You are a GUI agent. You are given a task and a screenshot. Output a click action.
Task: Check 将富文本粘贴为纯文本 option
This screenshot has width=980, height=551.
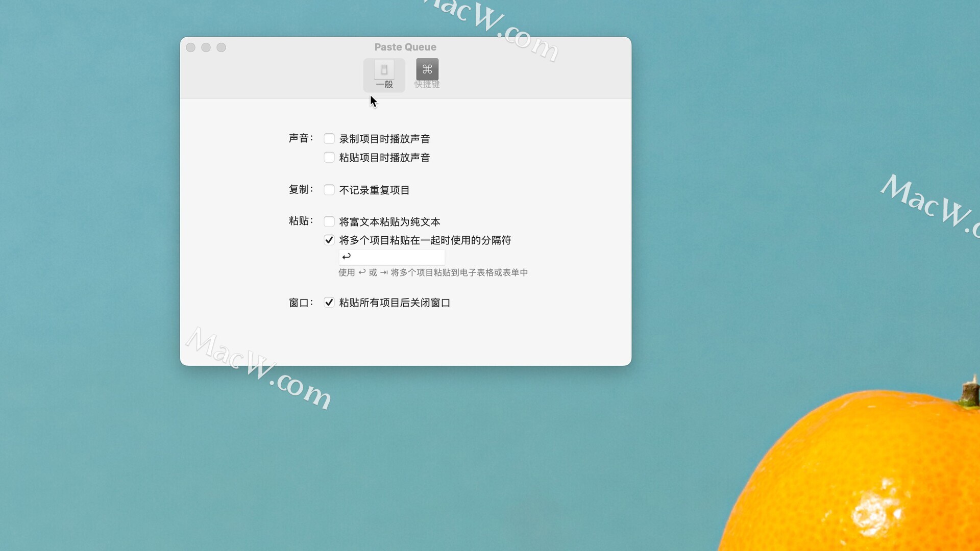point(329,222)
